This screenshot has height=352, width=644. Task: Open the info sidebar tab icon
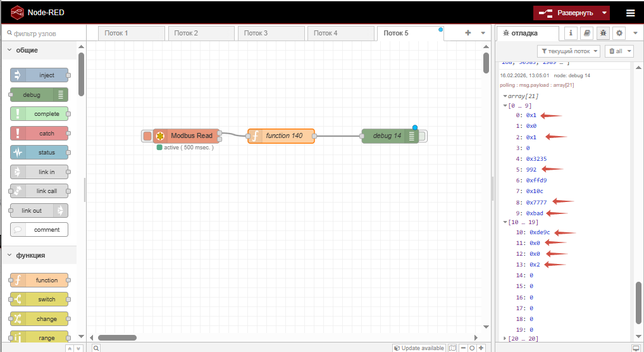[x=571, y=33]
